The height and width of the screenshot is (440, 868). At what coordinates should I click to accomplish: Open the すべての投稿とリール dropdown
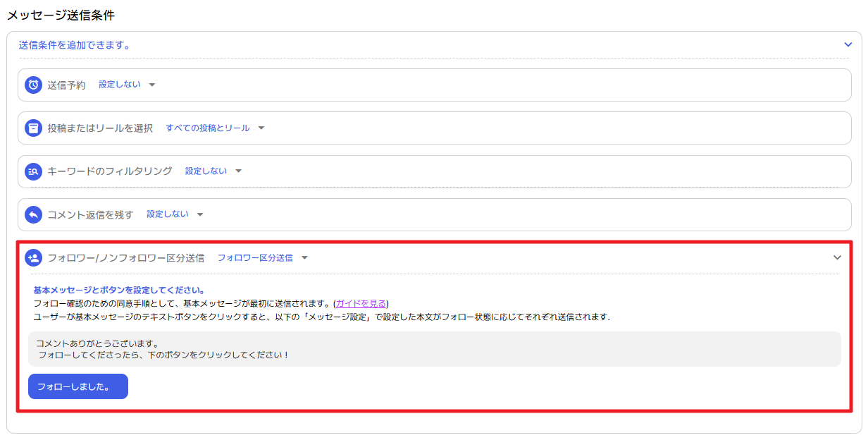[215, 128]
